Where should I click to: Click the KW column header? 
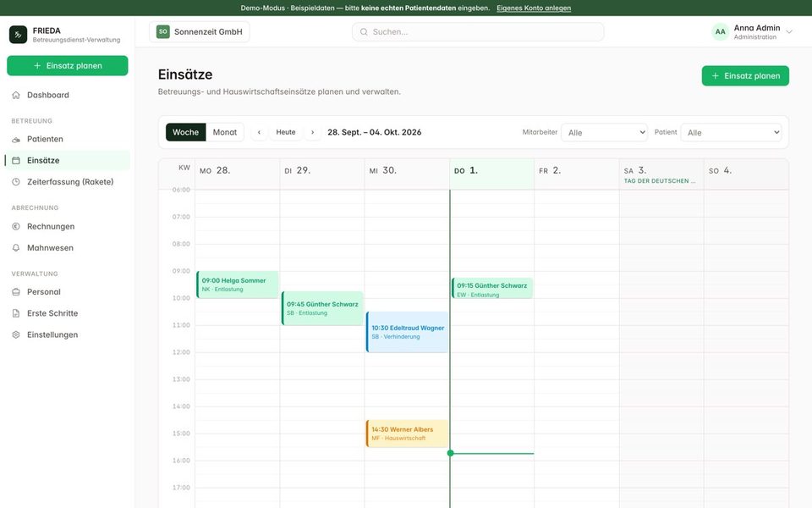pos(184,168)
